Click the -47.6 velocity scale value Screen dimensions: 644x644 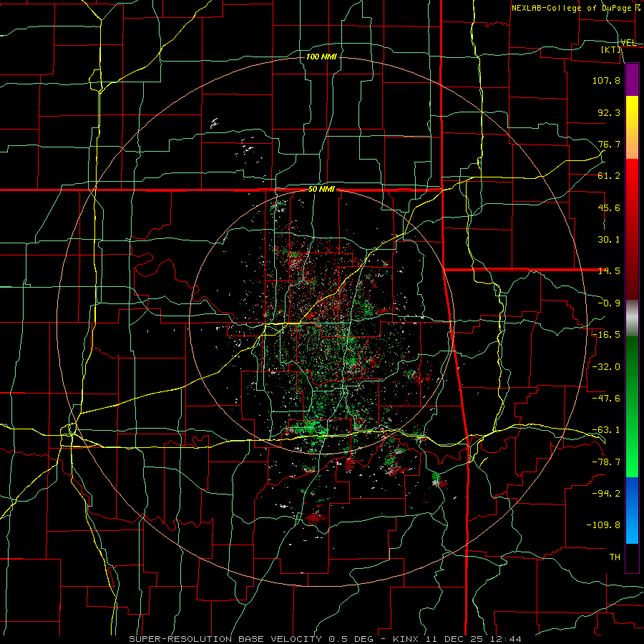click(606, 398)
